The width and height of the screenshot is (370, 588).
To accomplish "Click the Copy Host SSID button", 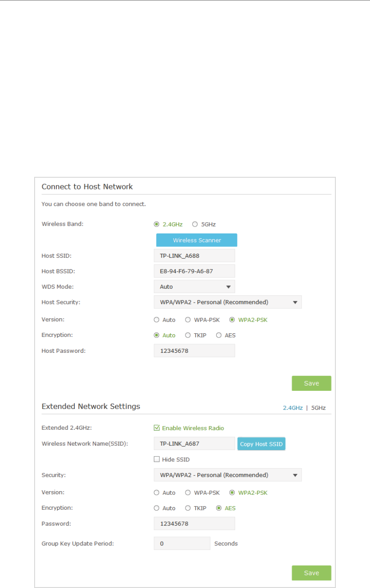I will (x=262, y=444).
